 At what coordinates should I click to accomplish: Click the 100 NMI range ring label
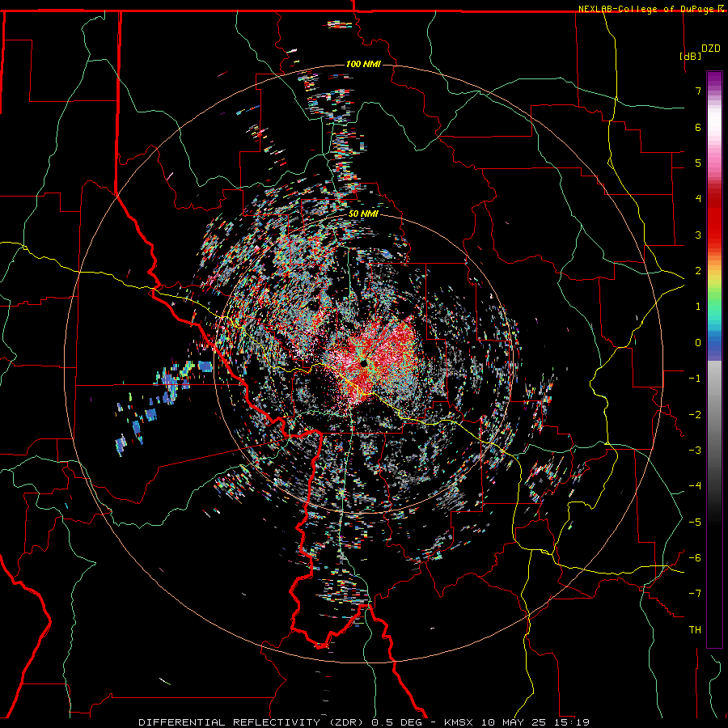(363, 64)
